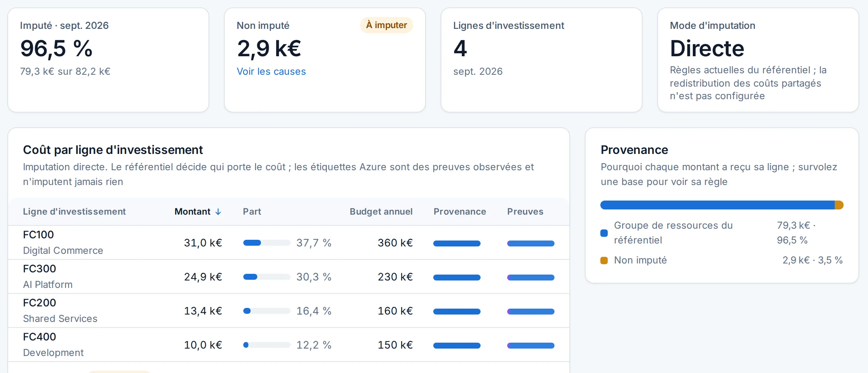868x373 pixels.
Task: Click the 'Ligne d'investissement' column header
Action: pos(74,212)
